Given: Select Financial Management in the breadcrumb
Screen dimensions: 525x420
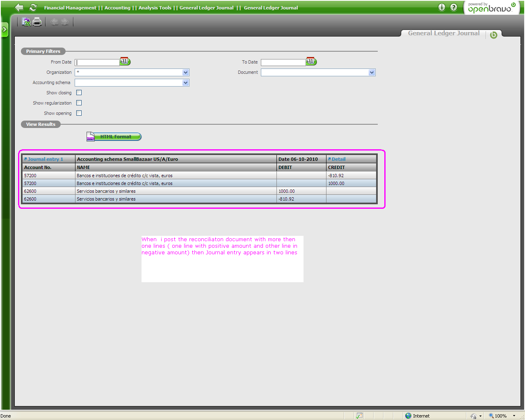Looking at the screenshot, I should [70, 8].
